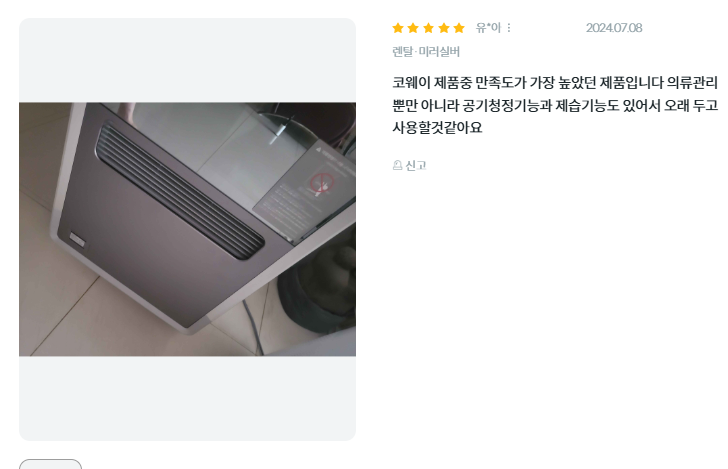This screenshot has height=469, width=728.
Task: Click the 렌탈·미러실버 option label
Action: 426,52
